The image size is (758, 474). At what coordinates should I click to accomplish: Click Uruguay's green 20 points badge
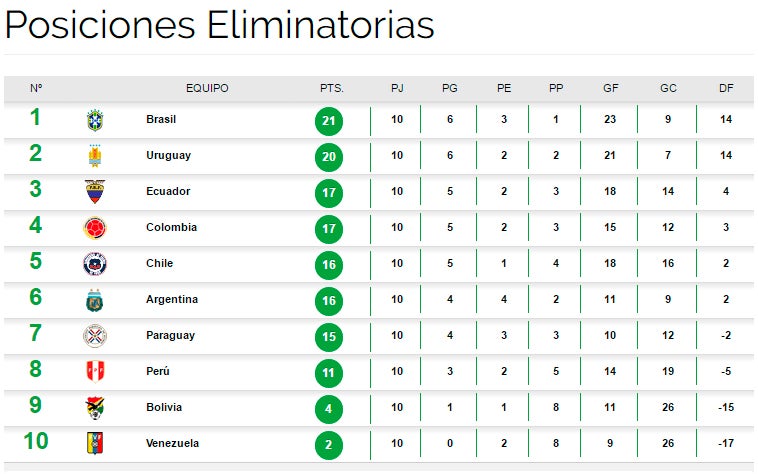coord(329,157)
